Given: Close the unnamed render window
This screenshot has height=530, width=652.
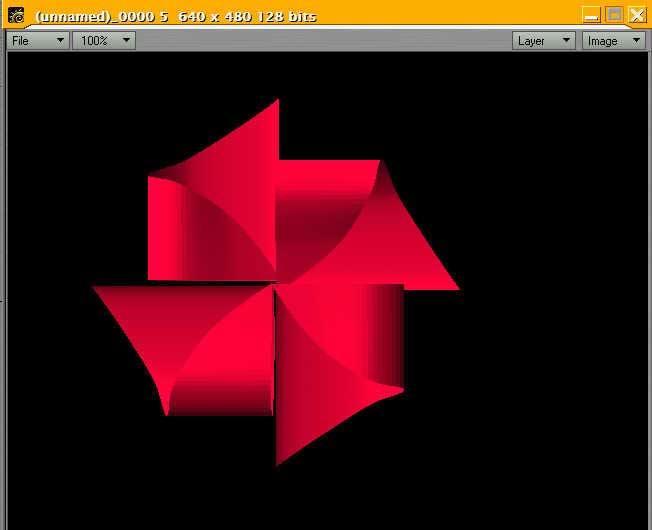Looking at the screenshot, I should click(636, 15).
